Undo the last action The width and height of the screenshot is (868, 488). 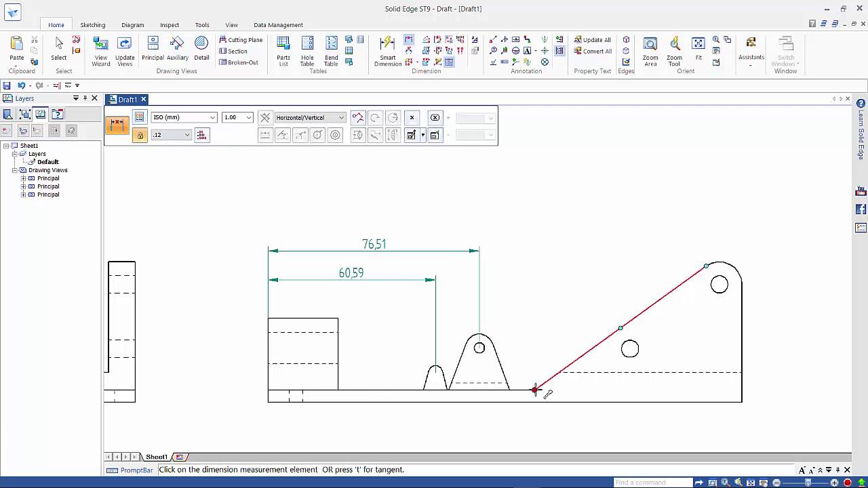pos(21,85)
